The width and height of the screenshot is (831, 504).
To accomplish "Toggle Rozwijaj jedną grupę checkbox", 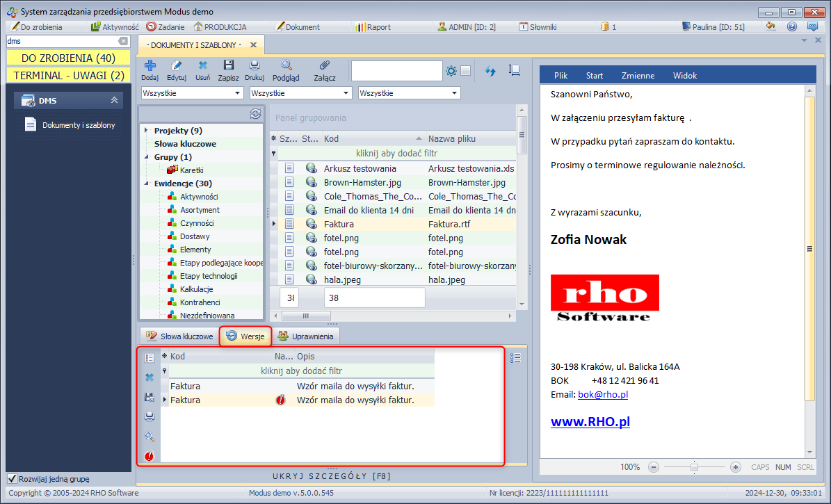I will [13, 478].
